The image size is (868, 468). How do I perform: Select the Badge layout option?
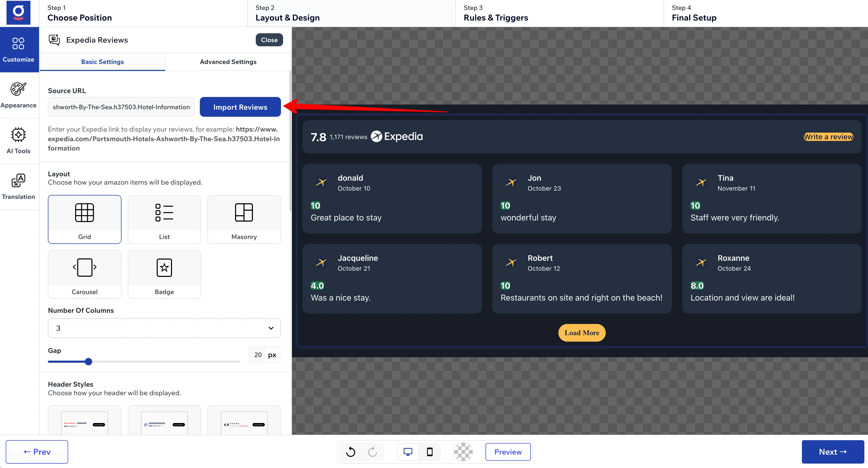point(164,274)
